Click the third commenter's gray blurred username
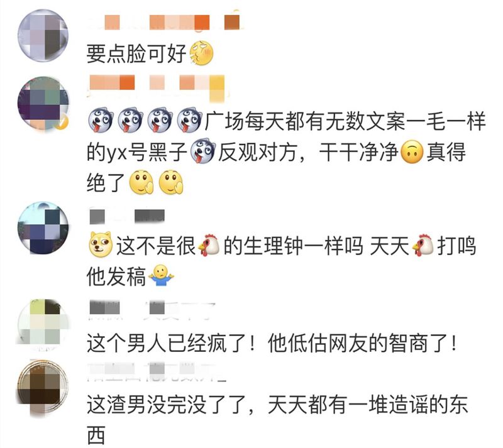Viewport: 503px width, 448px height. (x=127, y=216)
